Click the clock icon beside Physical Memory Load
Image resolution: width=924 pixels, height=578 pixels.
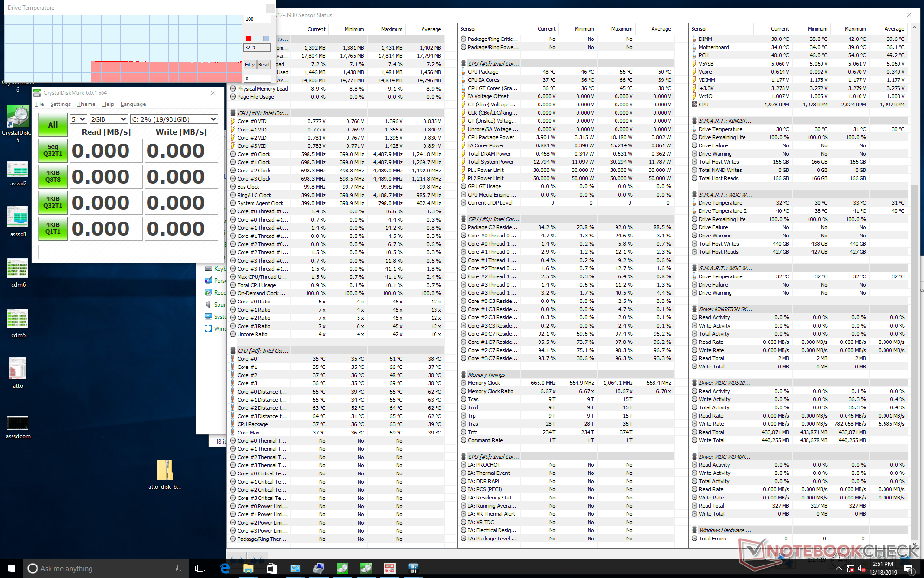pyautogui.click(x=233, y=89)
